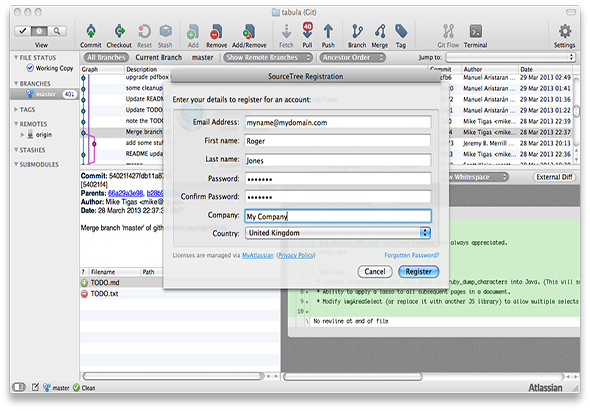590x411 pixels.
Task: Click the Date column header
Action: 545,69
